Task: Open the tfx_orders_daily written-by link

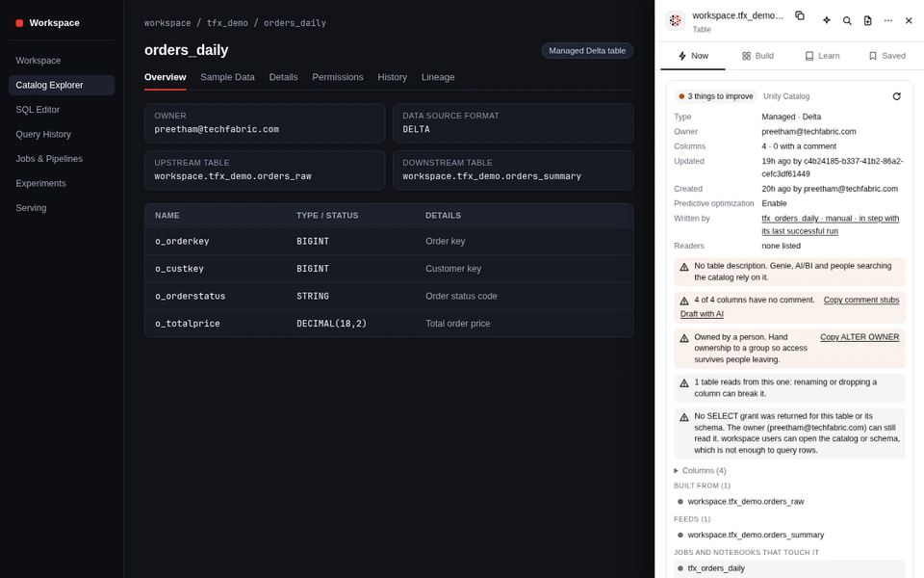Action: (x=830, y=224)
